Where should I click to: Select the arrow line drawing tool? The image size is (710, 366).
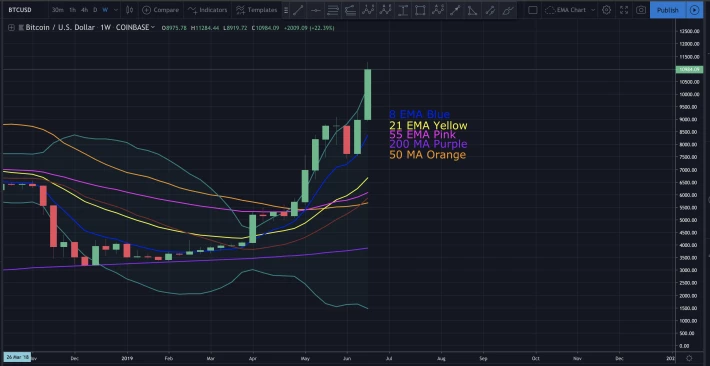(455, 10)
